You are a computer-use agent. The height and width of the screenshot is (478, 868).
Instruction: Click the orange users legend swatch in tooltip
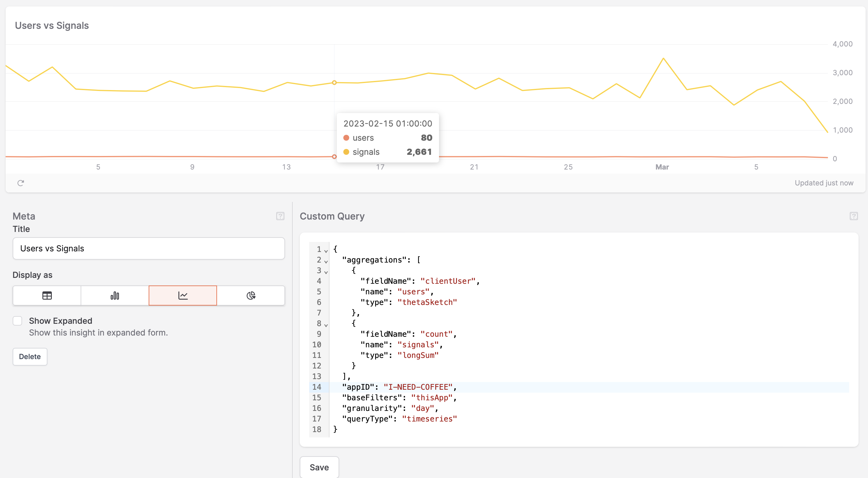pos(346,138)
